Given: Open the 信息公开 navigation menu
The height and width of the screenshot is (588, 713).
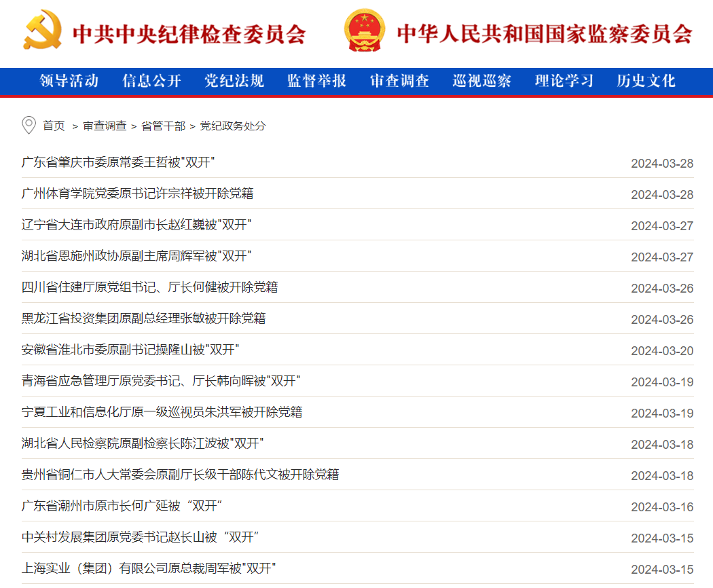Looking at the screenshot, I should tap(152, 81).
